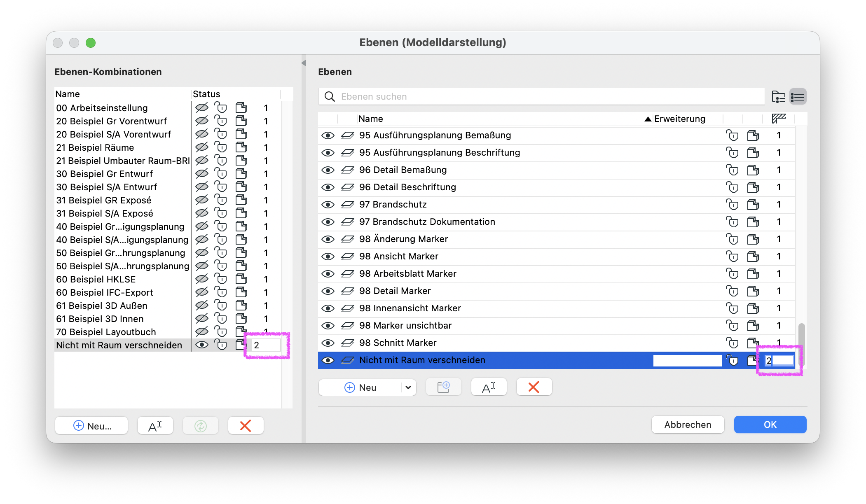The height and width of the screenshot is (504, 866).
Task: Toggle eye of Nicht mit Raum verschneiden layer
Action: coord(328,360)
